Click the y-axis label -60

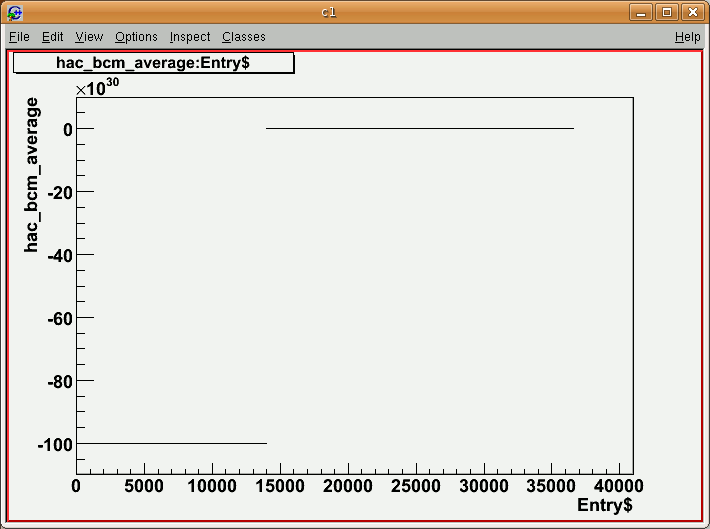point(60,319)
